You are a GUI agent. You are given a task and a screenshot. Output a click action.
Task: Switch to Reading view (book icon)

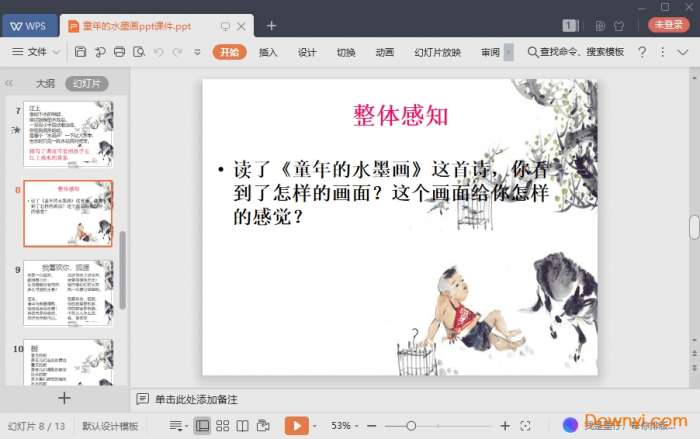click(x=242, y=426)
